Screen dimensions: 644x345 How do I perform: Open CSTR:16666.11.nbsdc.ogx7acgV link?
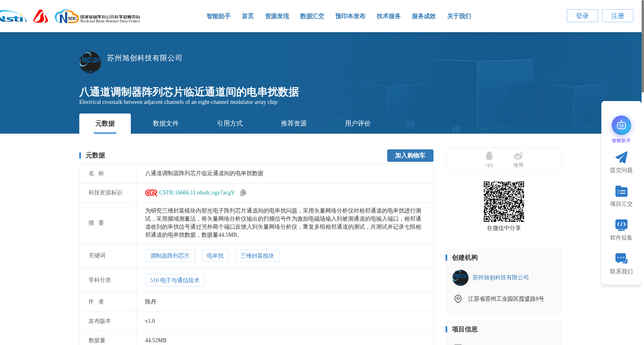197,193
